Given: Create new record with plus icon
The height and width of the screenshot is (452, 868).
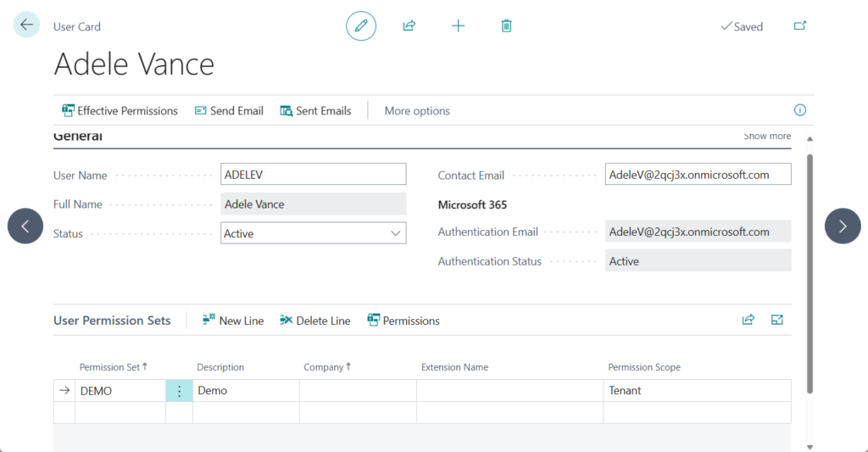Looking at the screenshot, I should (x=458, y=26).
